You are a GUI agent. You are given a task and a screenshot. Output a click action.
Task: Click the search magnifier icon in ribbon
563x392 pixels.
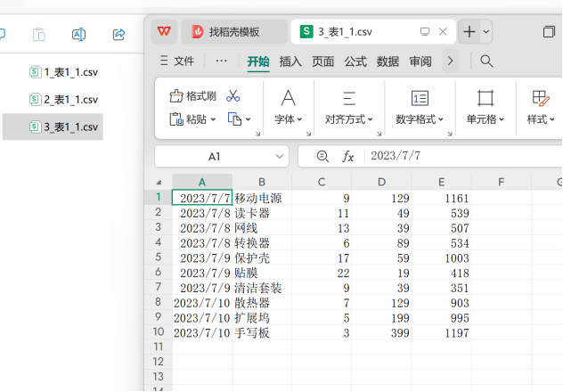[x=486, y=61]
